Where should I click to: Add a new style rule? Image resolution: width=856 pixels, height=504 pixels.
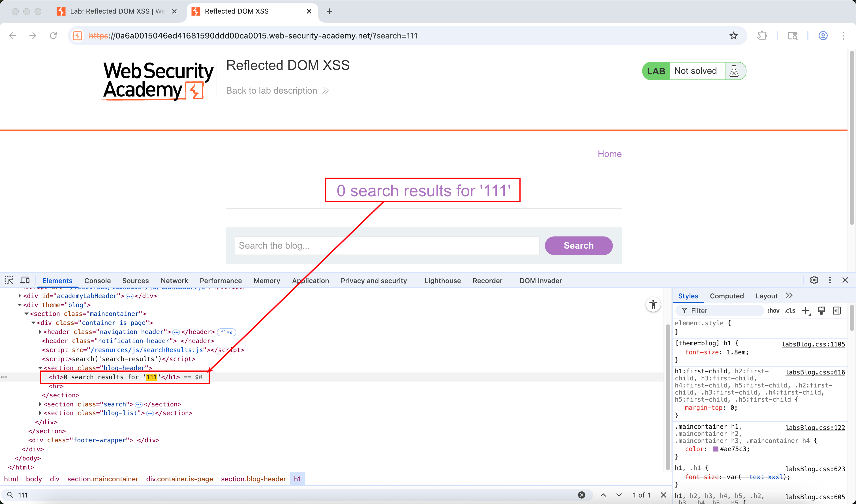[806, 311]
